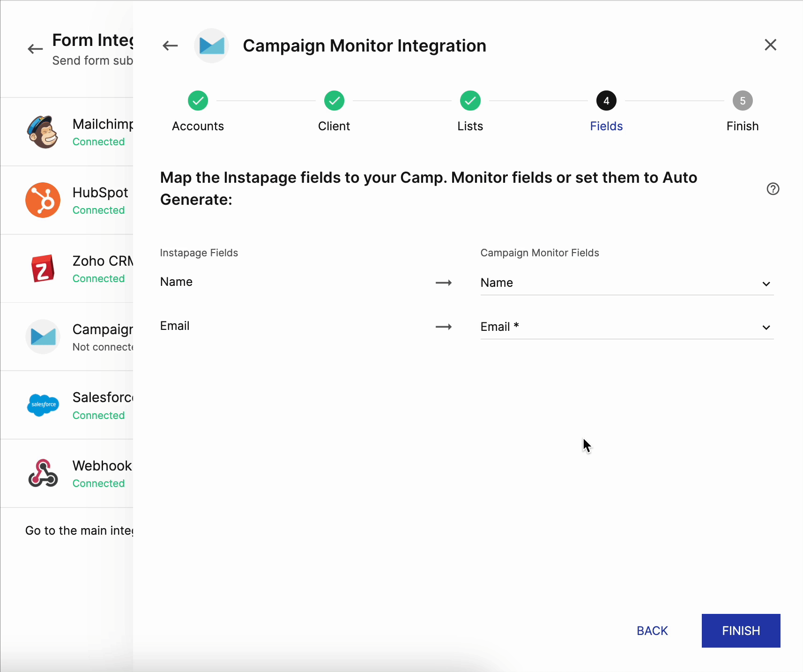Viewport: 803px width, 672px height.
Task: Click the BACK button
Action: 652,631
